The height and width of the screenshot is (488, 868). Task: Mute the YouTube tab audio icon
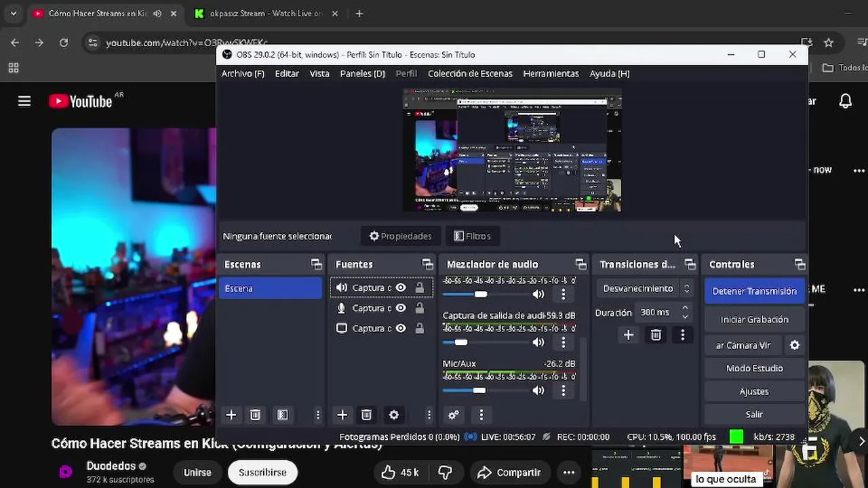tap(157, 14)
